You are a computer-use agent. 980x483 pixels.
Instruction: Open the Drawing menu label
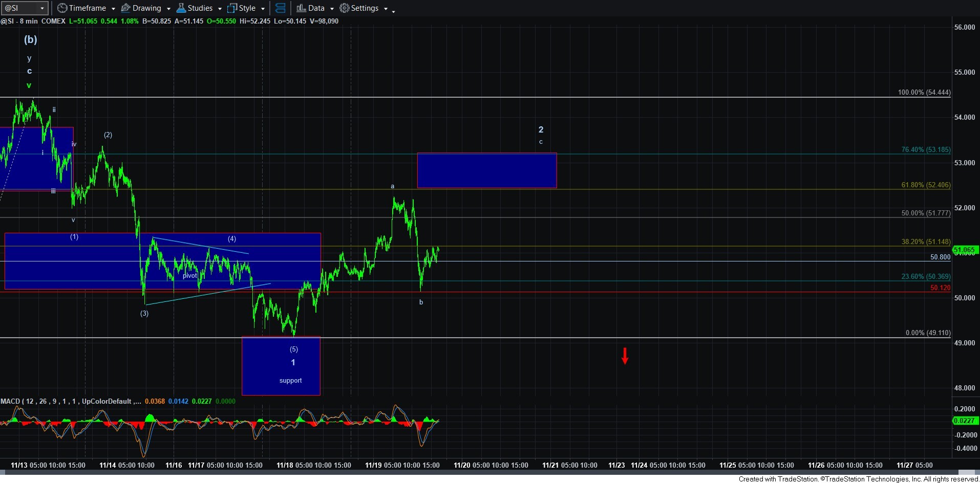click(x=146, y=8)
